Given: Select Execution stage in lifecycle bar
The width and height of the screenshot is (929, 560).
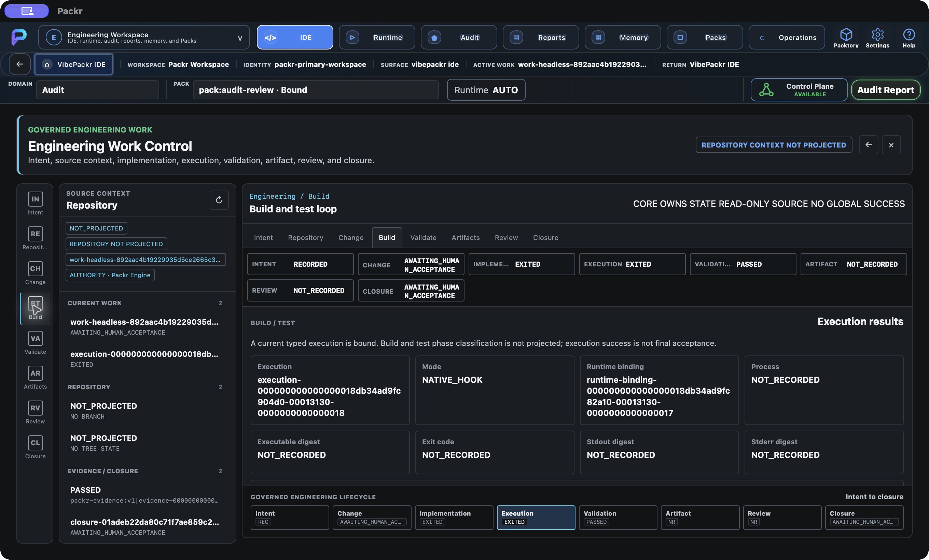Looking at the screenshot, I should click(x=536, y=517).
